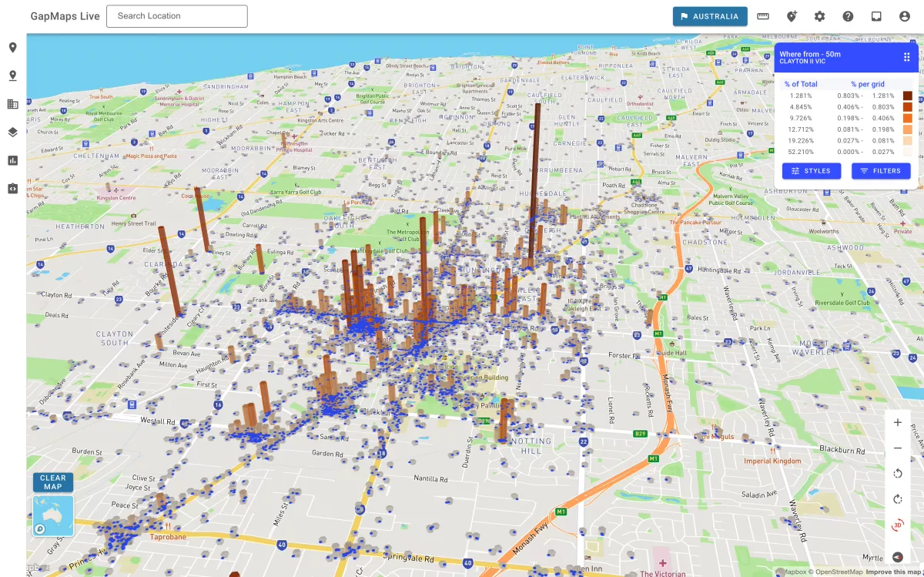Click the darkest brown legend swatch
Image resolution: width=924 pixels, height=577 pixels.
907,96
